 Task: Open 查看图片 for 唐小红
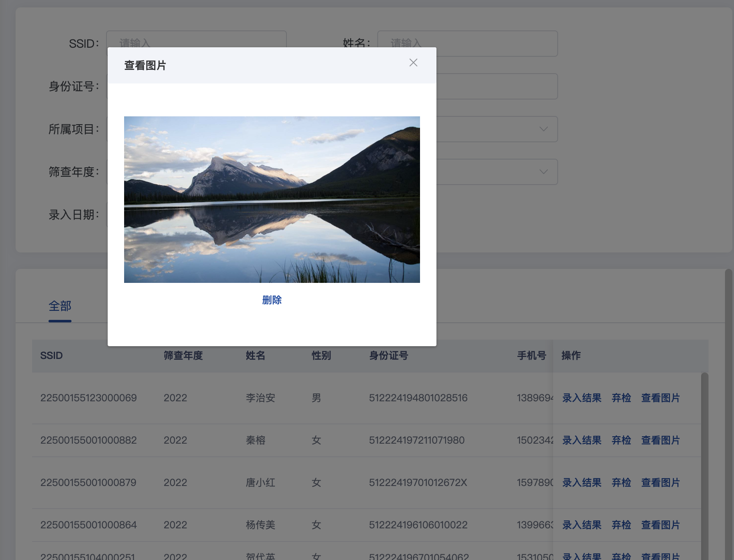point(660,483)
